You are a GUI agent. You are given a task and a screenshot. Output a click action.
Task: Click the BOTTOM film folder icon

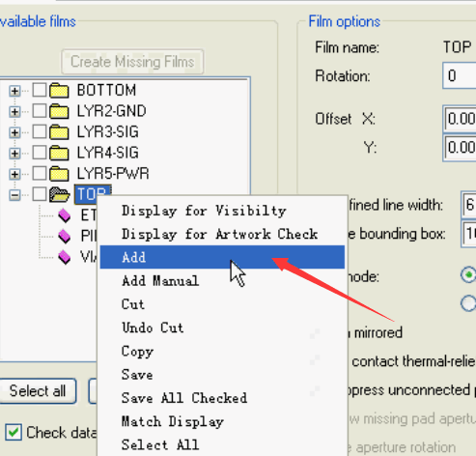click(59, 91)
